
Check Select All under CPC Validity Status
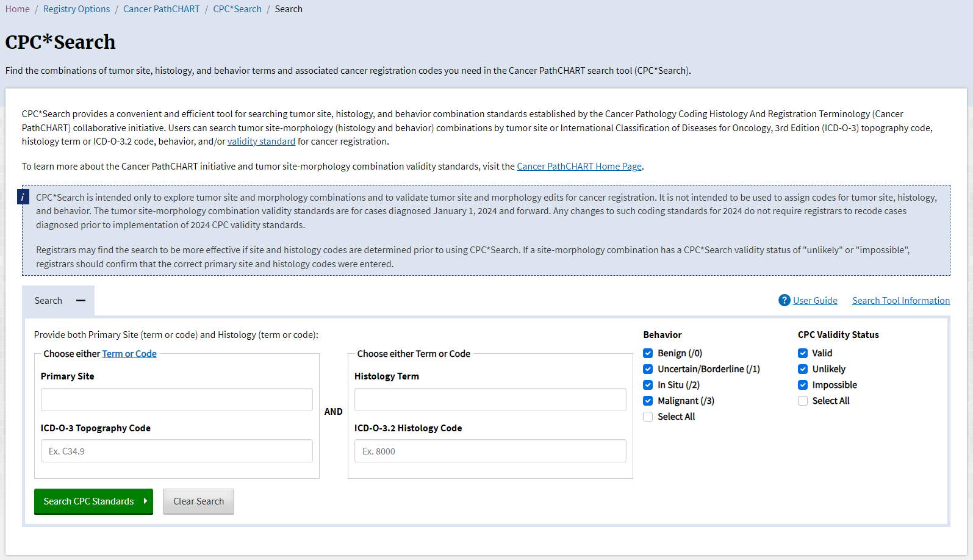[x=803, y=401]
